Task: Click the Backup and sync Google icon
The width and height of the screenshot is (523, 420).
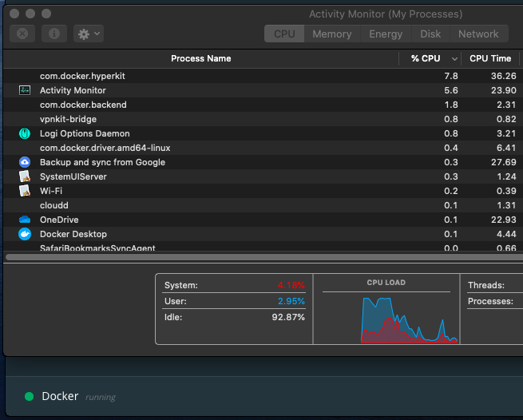Action: 25,162
